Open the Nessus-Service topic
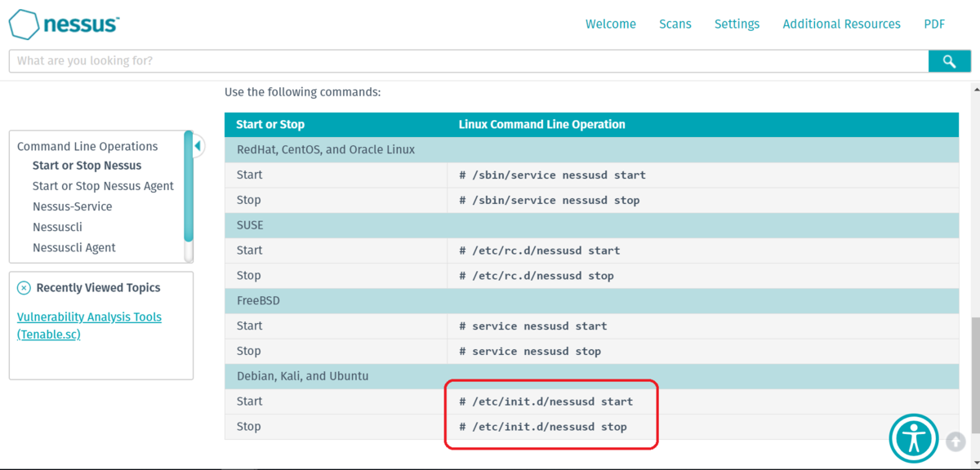The height and width of the screenshot is (470, 980). pyautogui.click(x=72, y=206)
